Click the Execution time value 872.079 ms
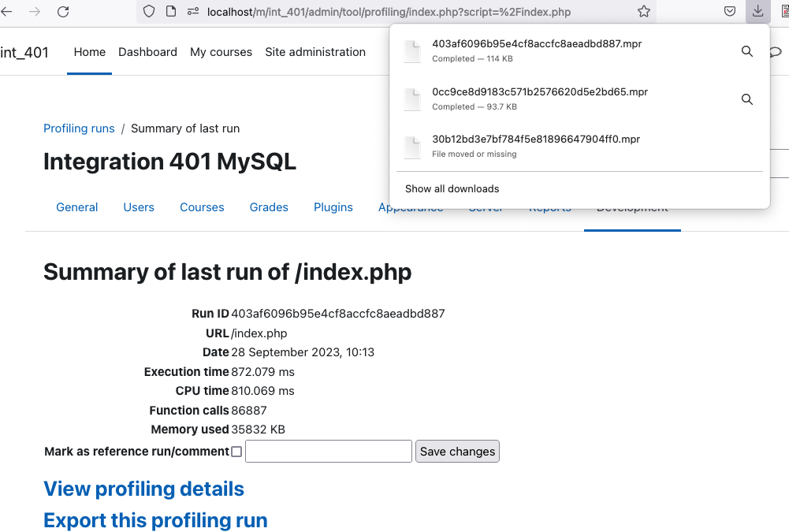Viewport: 789px width, 532px height. (x=262, y=372)
